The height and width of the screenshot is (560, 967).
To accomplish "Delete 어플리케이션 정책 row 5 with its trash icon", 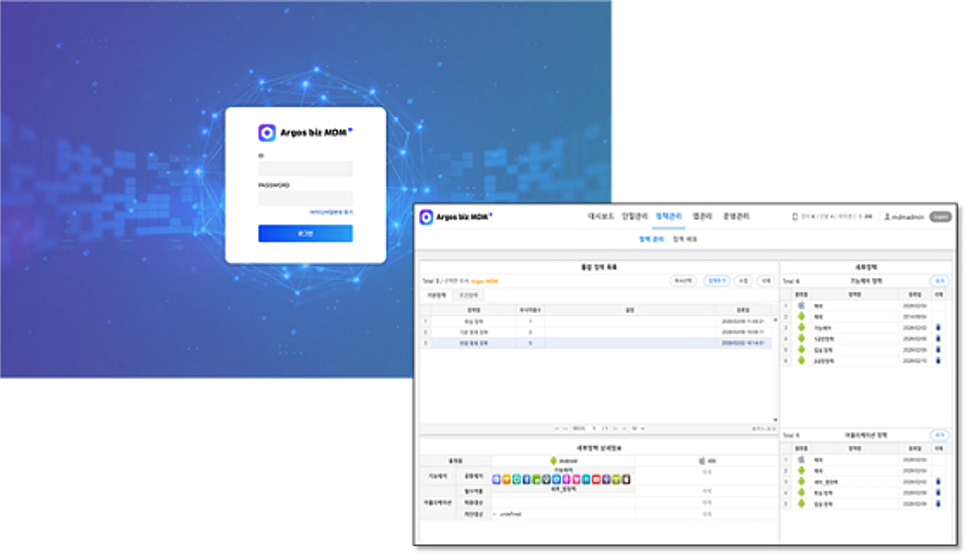I will click(937, 504).
